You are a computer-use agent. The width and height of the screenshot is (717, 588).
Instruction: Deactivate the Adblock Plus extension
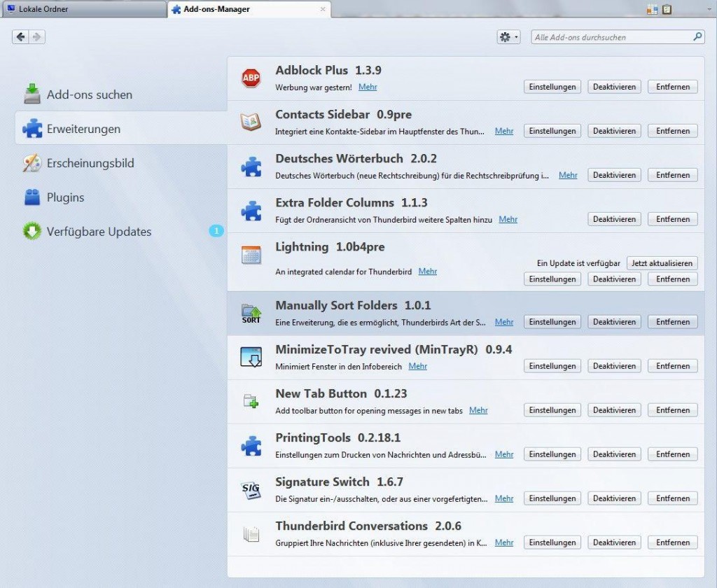click(614, 86)
